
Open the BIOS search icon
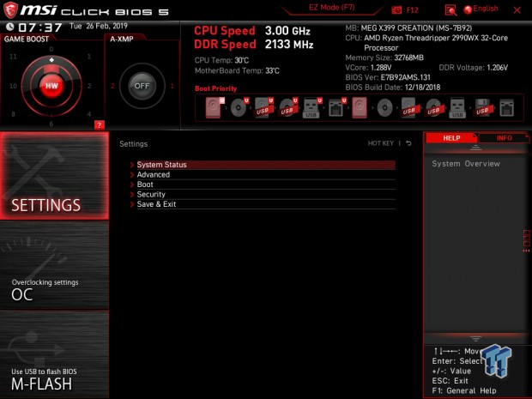click(450, 10)
